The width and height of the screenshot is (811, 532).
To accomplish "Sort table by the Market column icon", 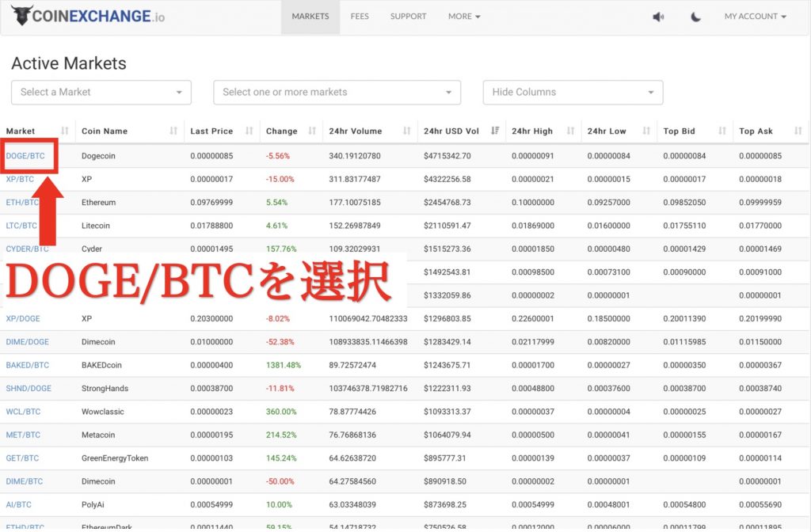I will click(x=65, y=131).
